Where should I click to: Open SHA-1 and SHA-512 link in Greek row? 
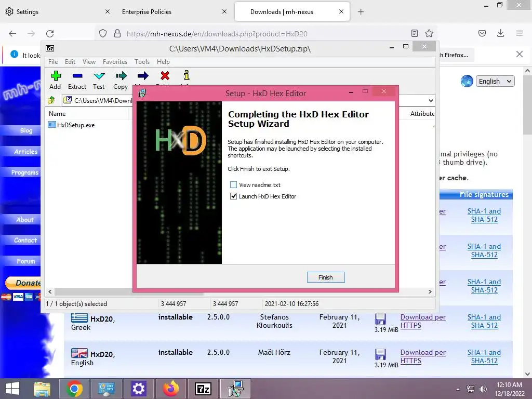(484, 321)
